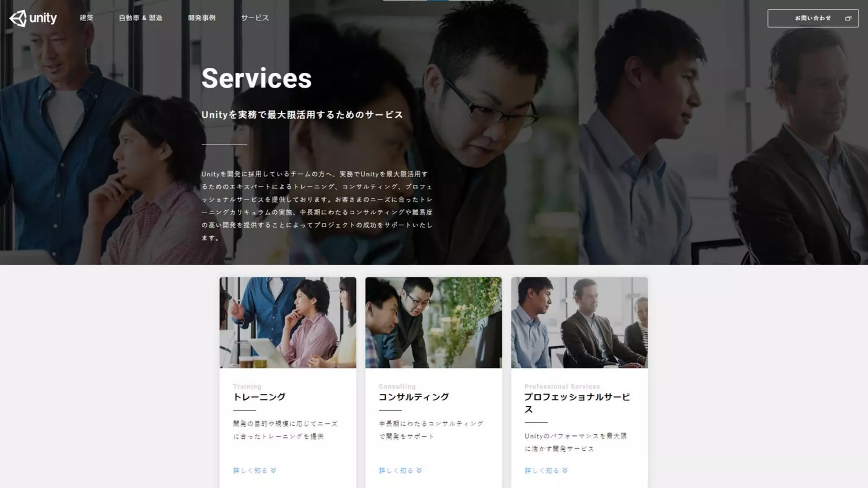Click the コンサルティング card photo
This screenshot has height=488, width=868.
tap(434, 322)
